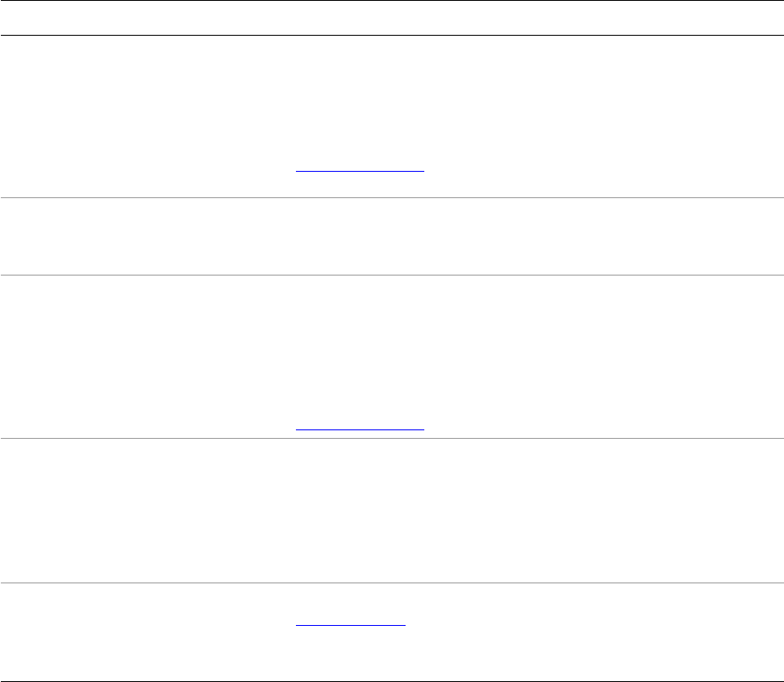The image size is (784, 682).
Task: Click the dark divider line below the header
Action: pos(391,35)
